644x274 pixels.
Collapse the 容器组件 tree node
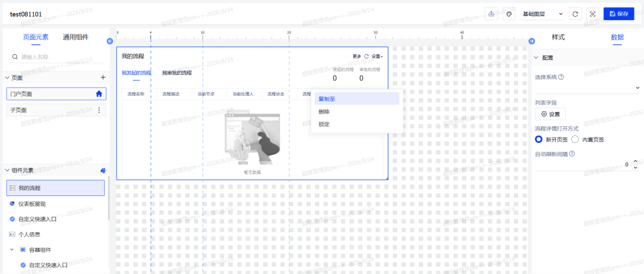(x=11, y=250)
